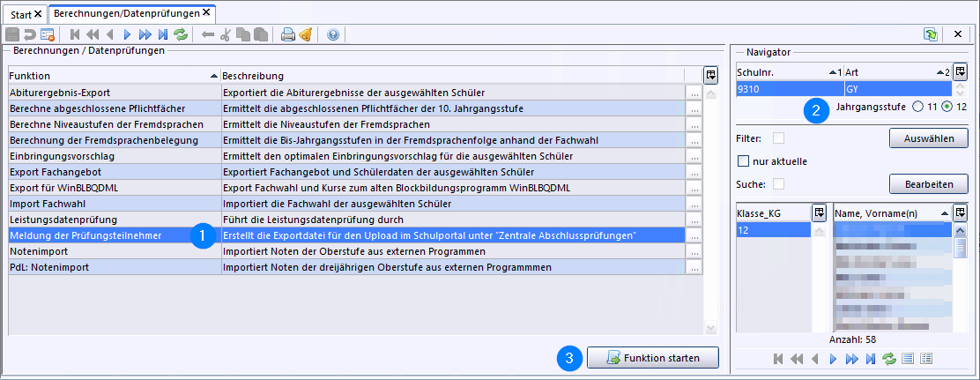This screenshot has height=380, width=980.
Task: Select Jahrgangsstufe 11 radio button
Action: pyautogui.click(x=917, y=107)
